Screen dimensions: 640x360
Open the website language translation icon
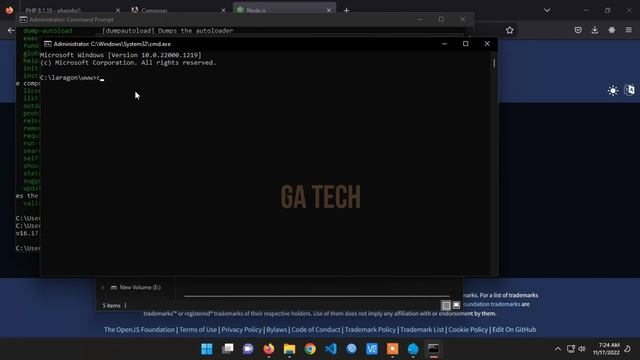[629, 90]
